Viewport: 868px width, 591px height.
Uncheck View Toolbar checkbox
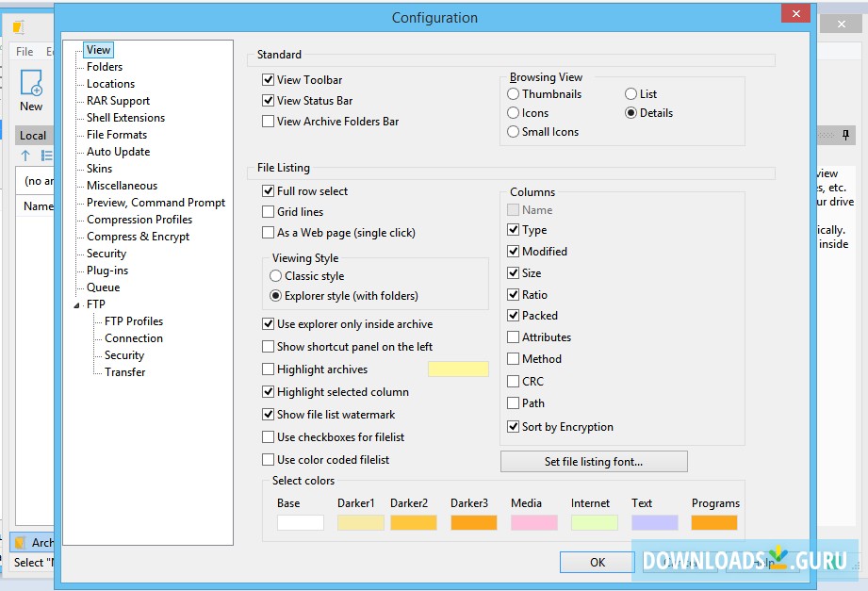pyautogui.click(x=268, y=80)
